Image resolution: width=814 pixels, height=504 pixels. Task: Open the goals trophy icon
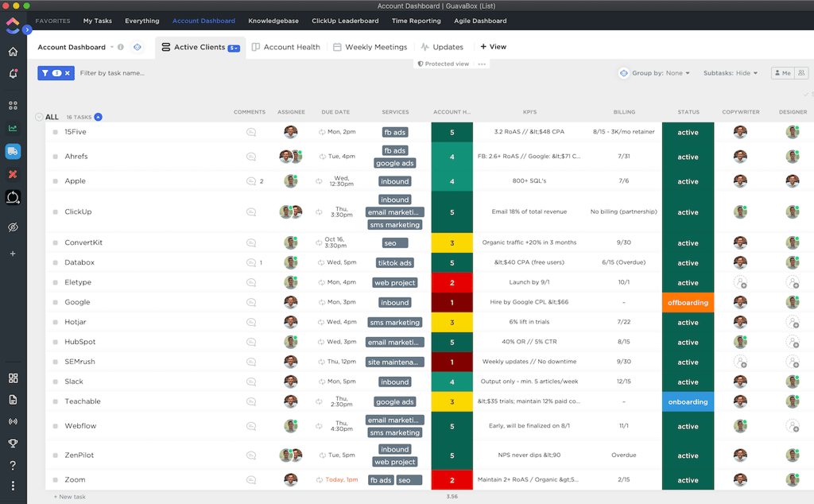pos(13,444)
